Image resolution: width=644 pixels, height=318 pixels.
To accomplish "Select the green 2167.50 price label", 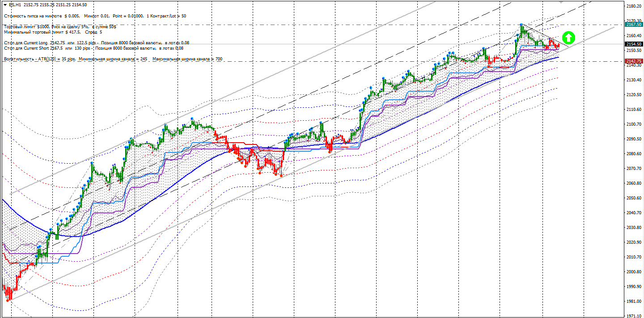I will click(x=634, y=25).
